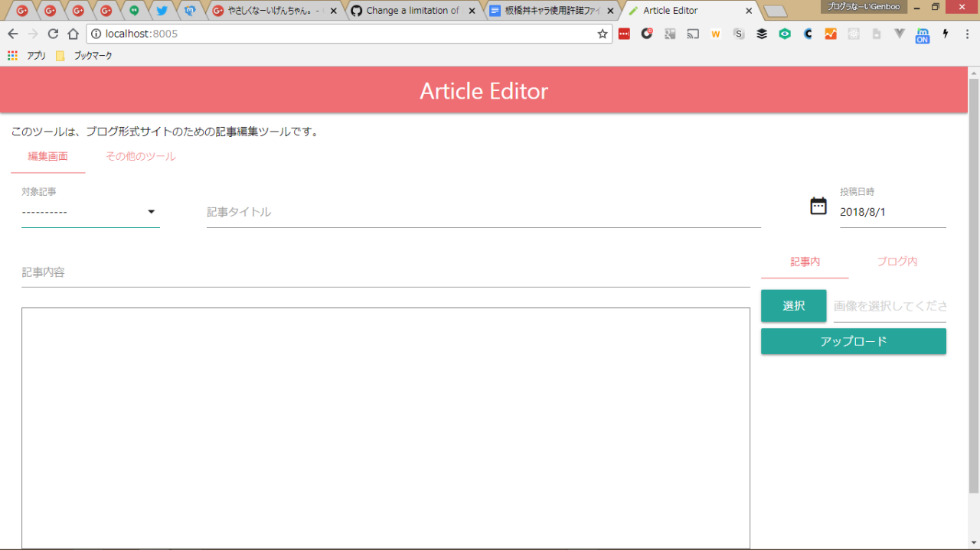Switch to the GitHub Change a limitation tab
Screen dimensions: 980x550
[x=413, y=11]
